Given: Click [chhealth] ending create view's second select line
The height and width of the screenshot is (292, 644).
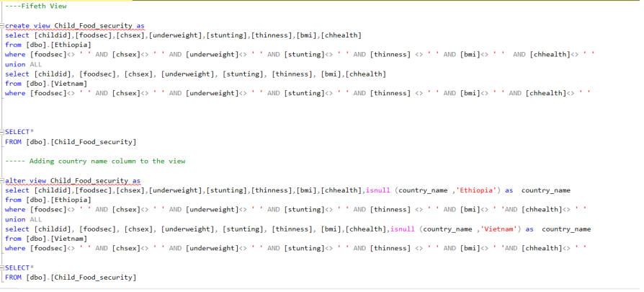Looking at the screenshot, I should (x=365, y=74).
